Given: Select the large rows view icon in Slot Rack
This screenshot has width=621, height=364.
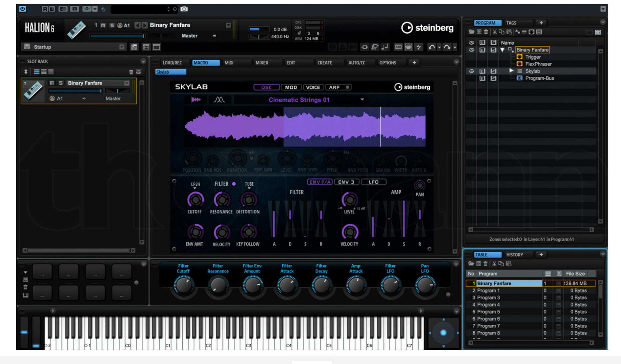Looking at the screenshot, I should pos(37,72).
